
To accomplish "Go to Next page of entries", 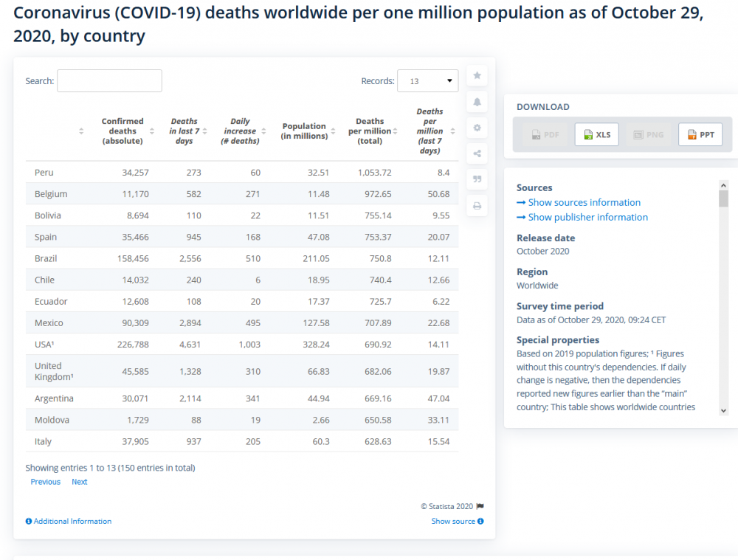I will [79, 482].
